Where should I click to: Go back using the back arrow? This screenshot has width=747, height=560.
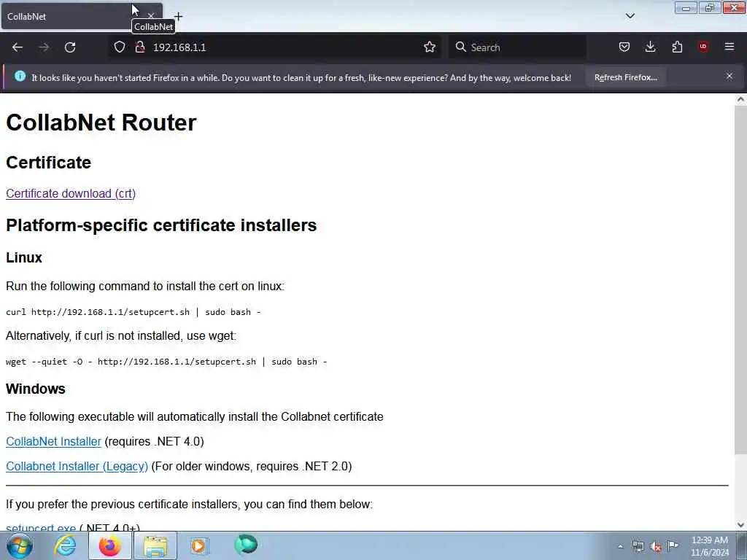[x=18, y=47]
